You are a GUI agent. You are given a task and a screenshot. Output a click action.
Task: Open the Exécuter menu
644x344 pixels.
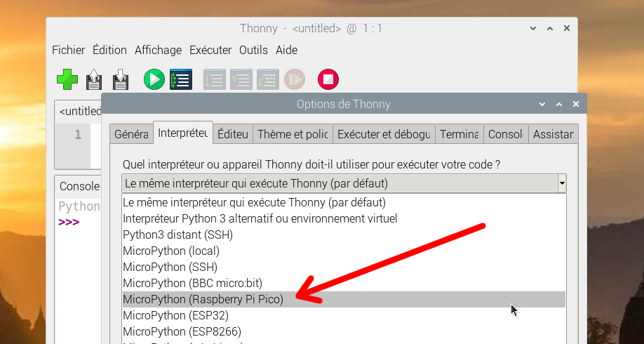tap(210, 50)
